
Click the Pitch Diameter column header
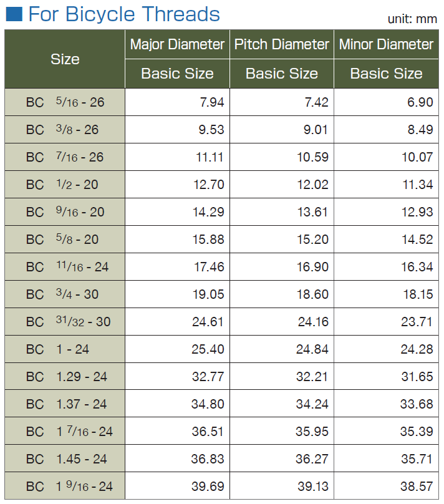pyautogui.click(x=282, y=44)
